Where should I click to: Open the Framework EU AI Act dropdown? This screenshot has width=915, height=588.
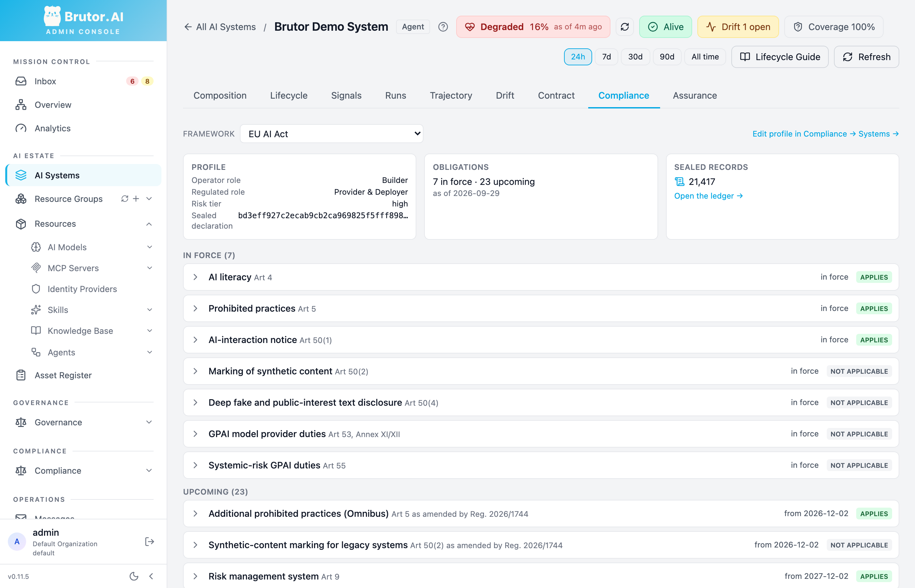(x=331, y=134)
